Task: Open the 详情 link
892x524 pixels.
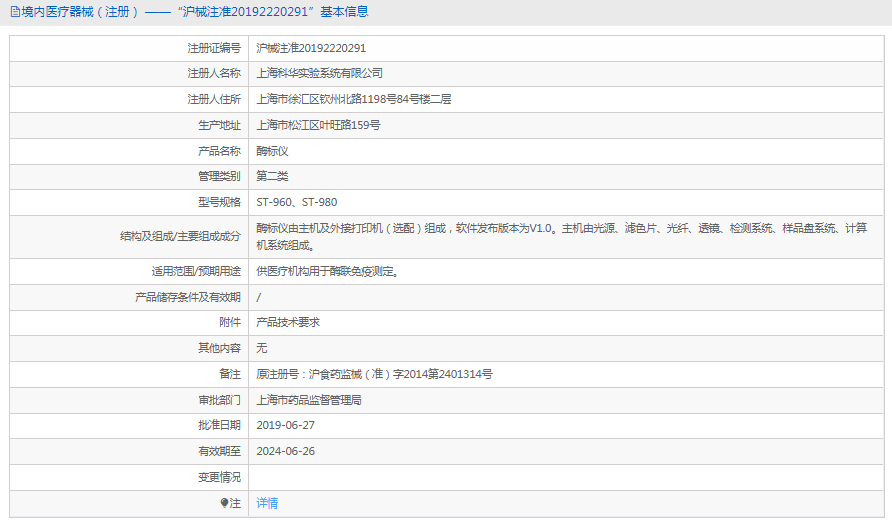Action: [267, 503]
